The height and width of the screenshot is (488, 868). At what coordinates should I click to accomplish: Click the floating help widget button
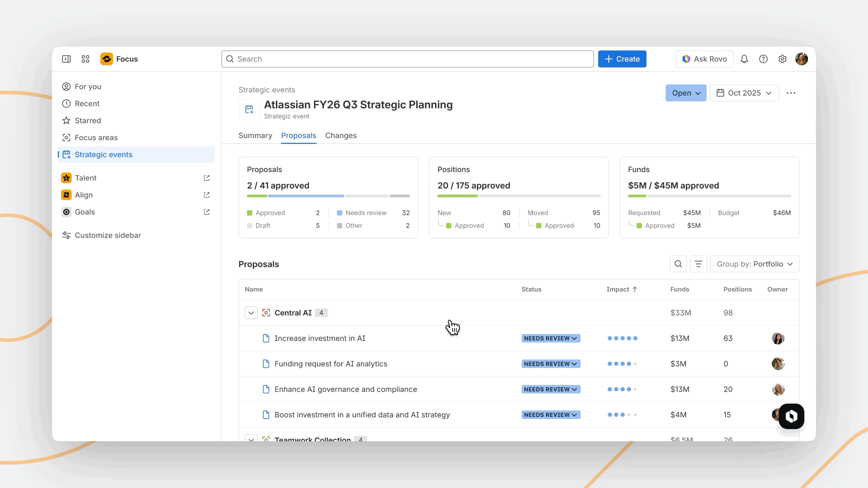pos(791,416)
